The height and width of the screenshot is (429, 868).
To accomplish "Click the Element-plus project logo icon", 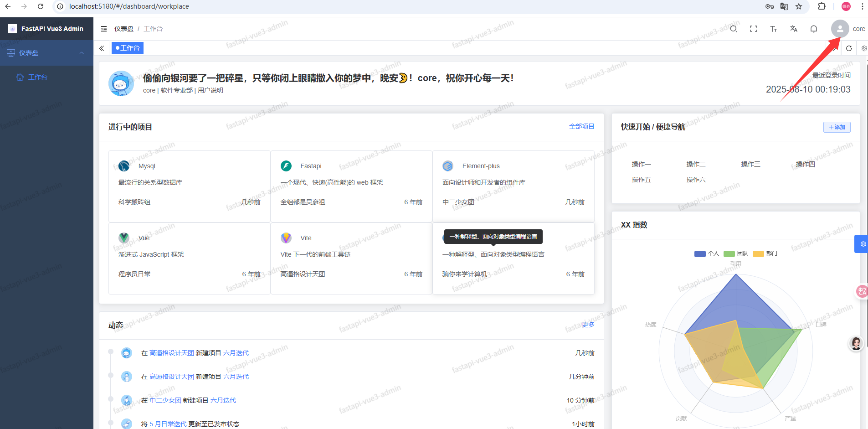I will click(x=448, y=166).
